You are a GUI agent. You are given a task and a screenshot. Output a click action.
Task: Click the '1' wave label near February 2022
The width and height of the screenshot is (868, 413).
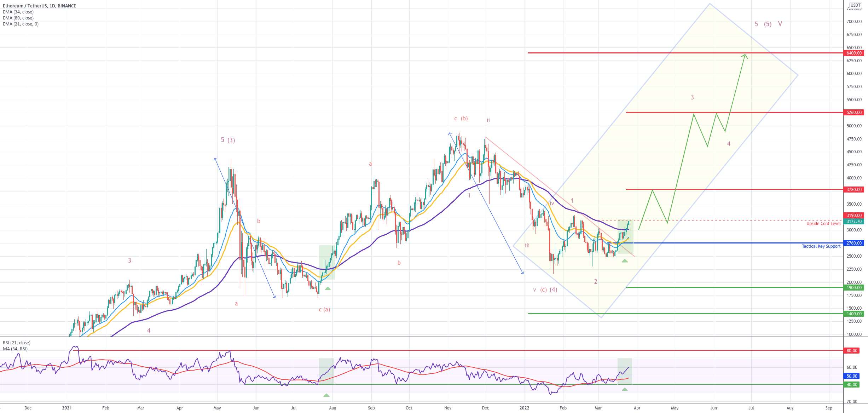pos(572,201)
